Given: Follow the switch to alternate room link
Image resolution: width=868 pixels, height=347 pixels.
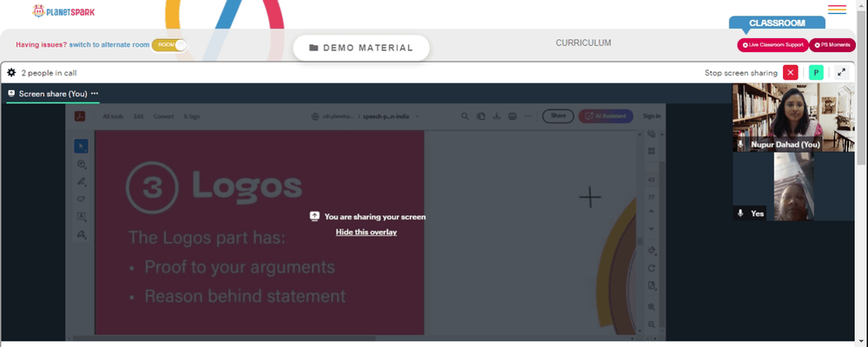Looking at the screenshot, I should (109, 45).
